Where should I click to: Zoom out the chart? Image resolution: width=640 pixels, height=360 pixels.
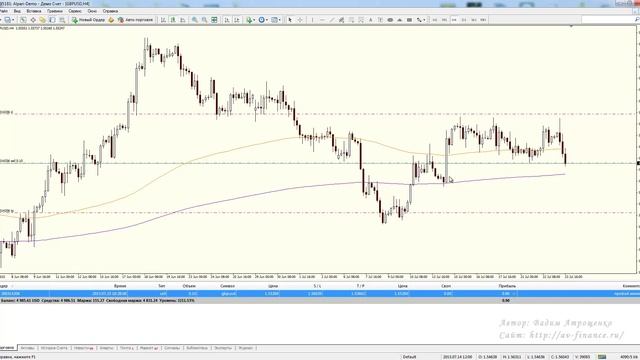click(204, 20)
